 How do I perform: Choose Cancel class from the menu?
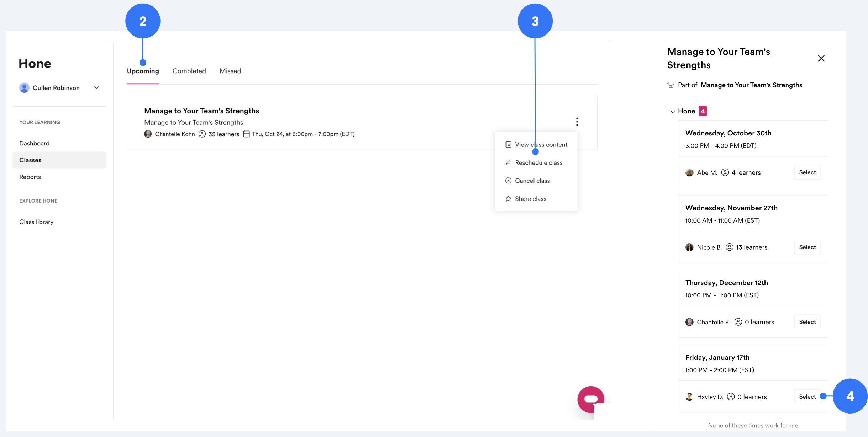click(x=532, y=181)
